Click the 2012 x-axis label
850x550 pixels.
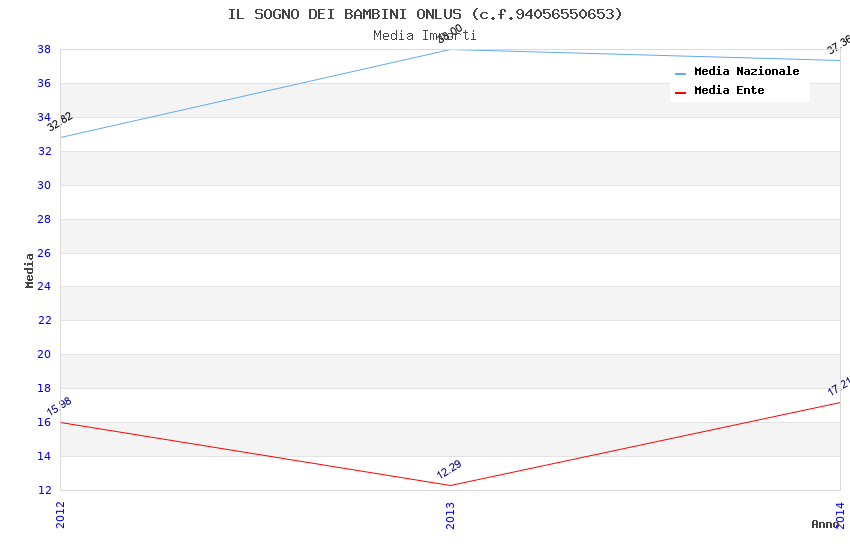tap(60, 515)
